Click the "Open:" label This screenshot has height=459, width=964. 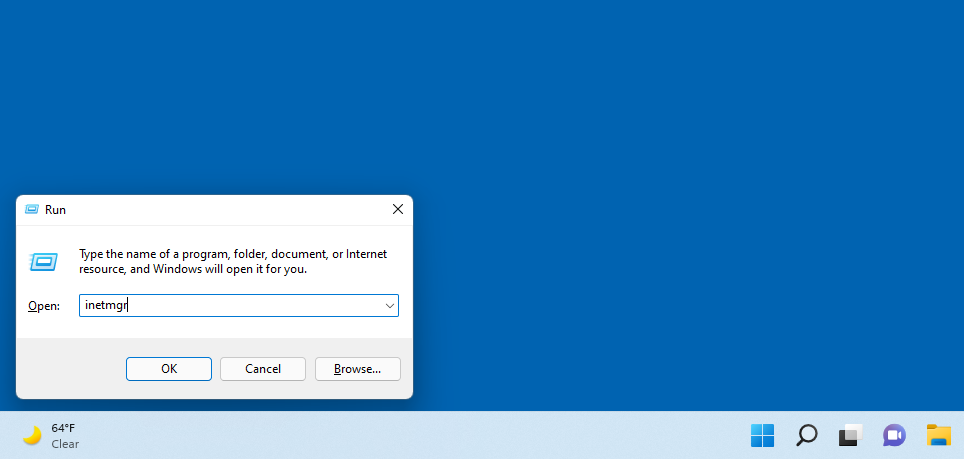click(x=44, y=306)
